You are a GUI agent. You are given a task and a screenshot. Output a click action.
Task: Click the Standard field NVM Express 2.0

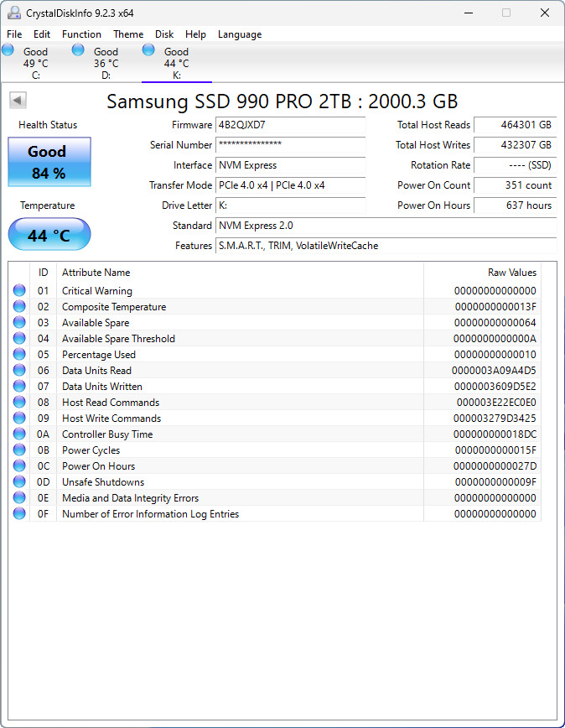tap(386, 226)
